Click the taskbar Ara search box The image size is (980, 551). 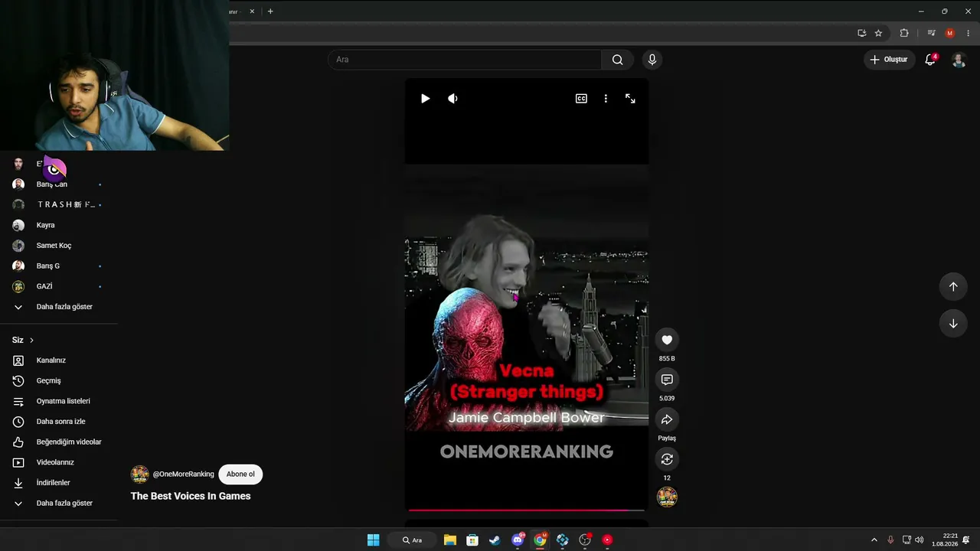coord(413,540)
